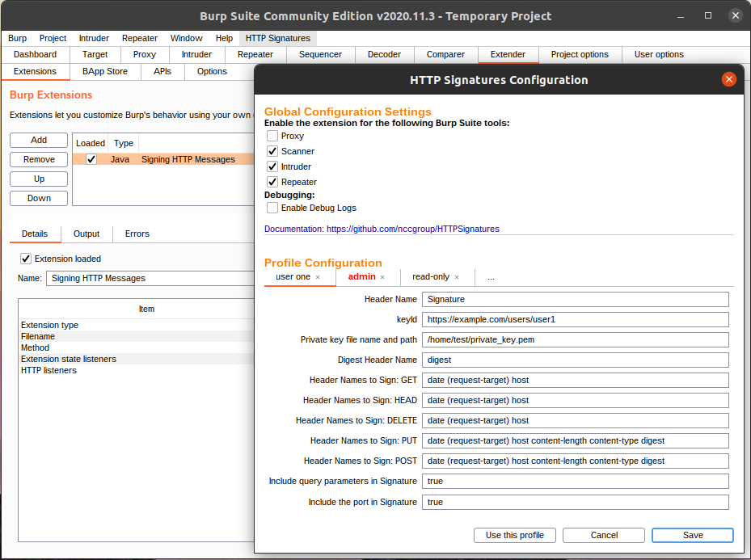Screen dimensions: 751x560
Task: Select the 'Filename' item row
Action: pos(137,336)
